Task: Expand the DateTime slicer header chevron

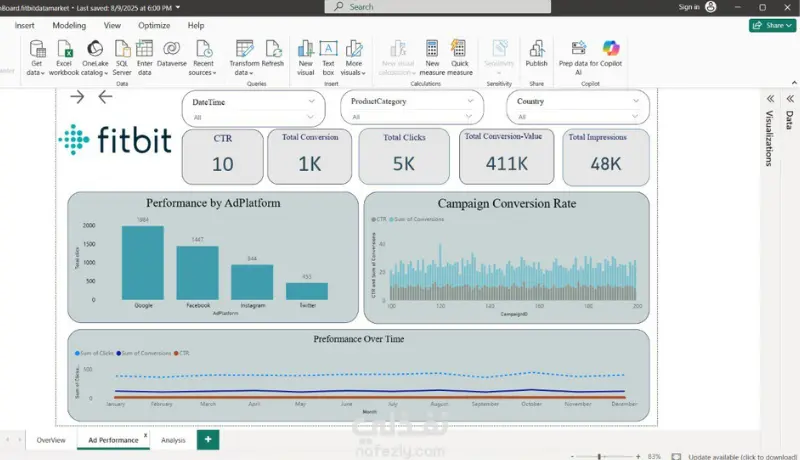Action: coord(311,101)
